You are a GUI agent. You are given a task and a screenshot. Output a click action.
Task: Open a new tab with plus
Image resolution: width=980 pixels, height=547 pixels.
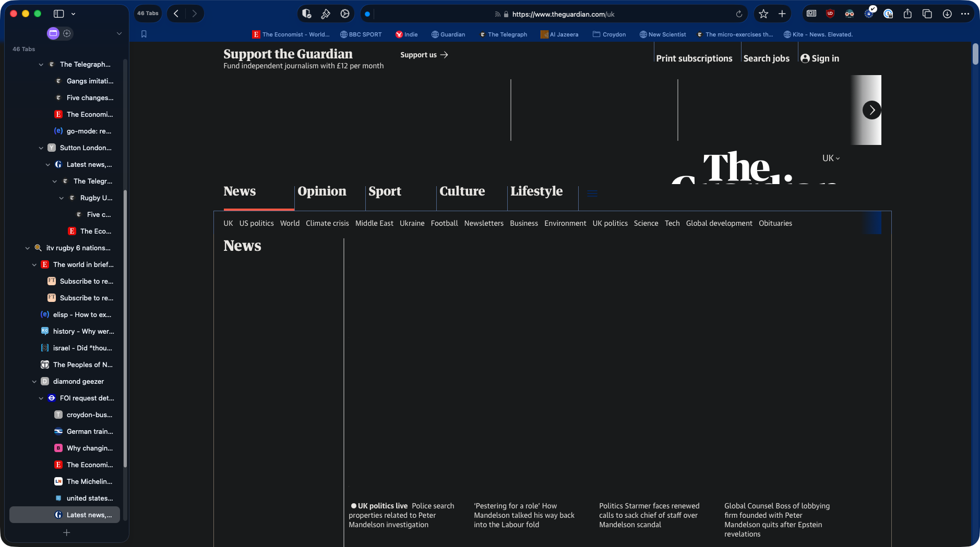tap(782, 14)
